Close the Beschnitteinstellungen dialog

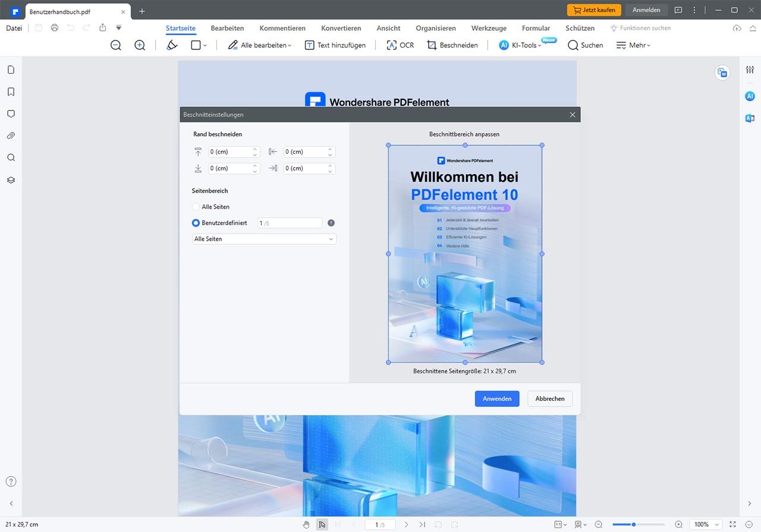pyautogui.click(x=573, y=115)
